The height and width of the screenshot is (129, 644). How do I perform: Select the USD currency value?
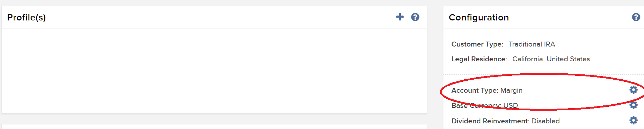[511, 105]
